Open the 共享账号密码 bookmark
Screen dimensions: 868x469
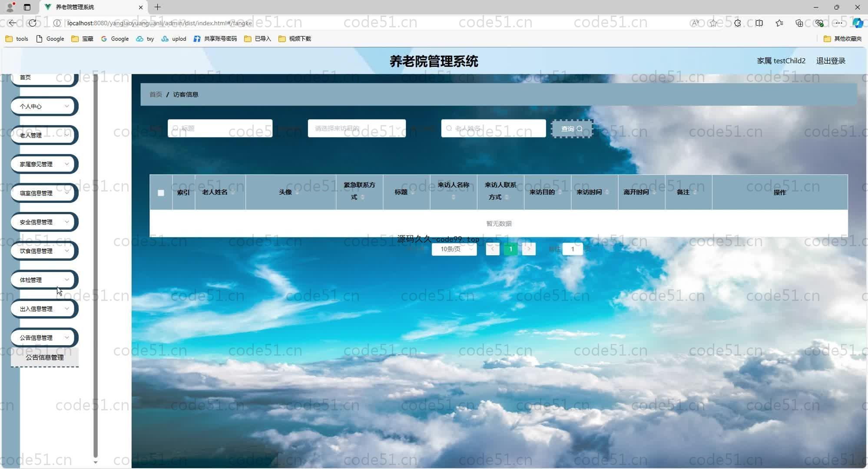coord(215,39)
